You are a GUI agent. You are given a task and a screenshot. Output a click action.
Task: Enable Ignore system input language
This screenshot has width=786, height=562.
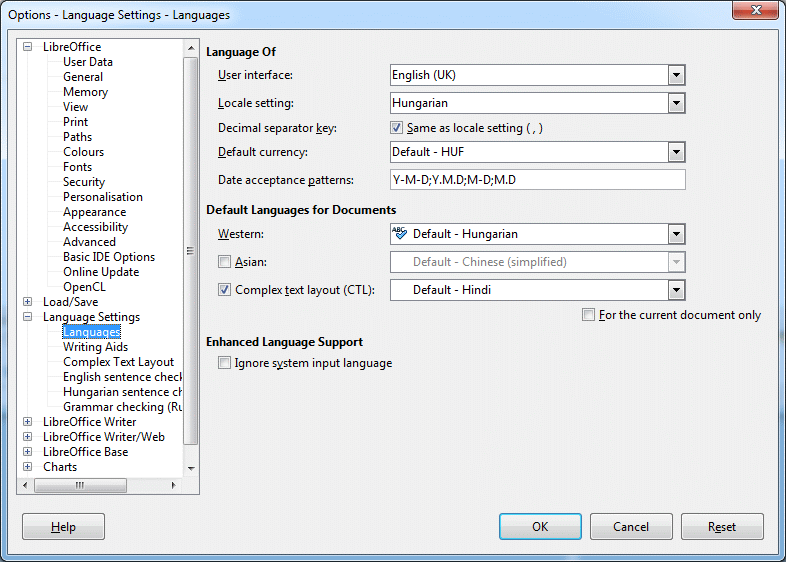[x=225, y=363]
